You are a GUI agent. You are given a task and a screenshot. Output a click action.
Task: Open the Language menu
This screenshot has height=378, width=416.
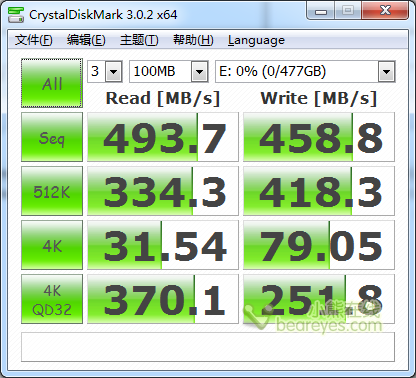[256, 40]
